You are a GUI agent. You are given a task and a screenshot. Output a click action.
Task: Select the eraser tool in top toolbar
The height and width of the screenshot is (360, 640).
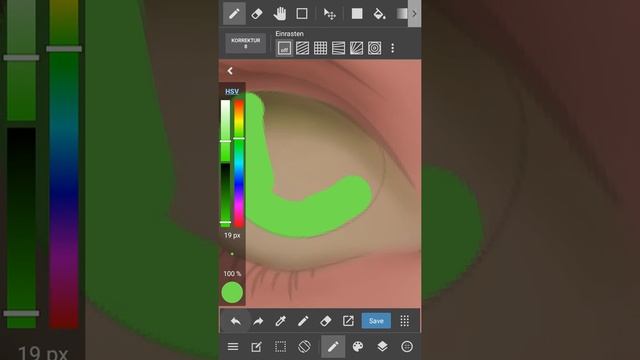pos(257,14)
